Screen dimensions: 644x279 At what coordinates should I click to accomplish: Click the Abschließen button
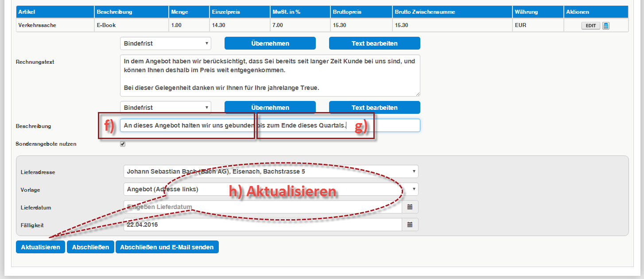tap(90, 247)
